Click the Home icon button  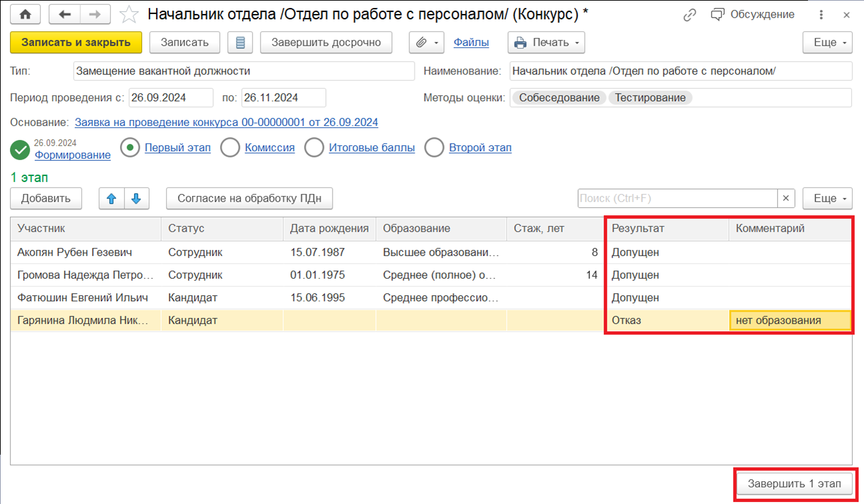coord(25,15)
